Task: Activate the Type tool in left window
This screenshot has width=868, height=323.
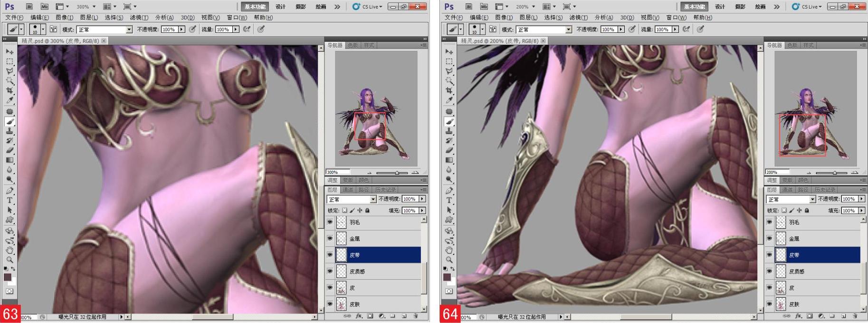Action: pyautogui.click(x=10, y=200)
